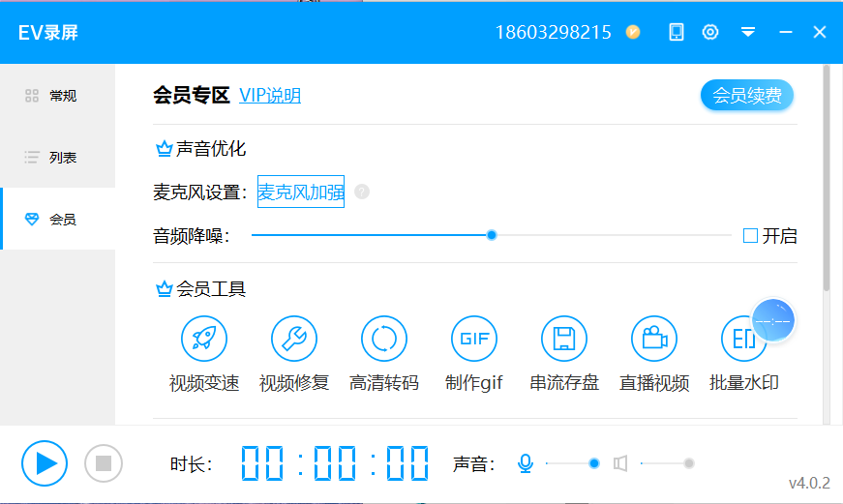Click the crown icon next to 声音优化
The image size is (843, 504).
point(164,148)
